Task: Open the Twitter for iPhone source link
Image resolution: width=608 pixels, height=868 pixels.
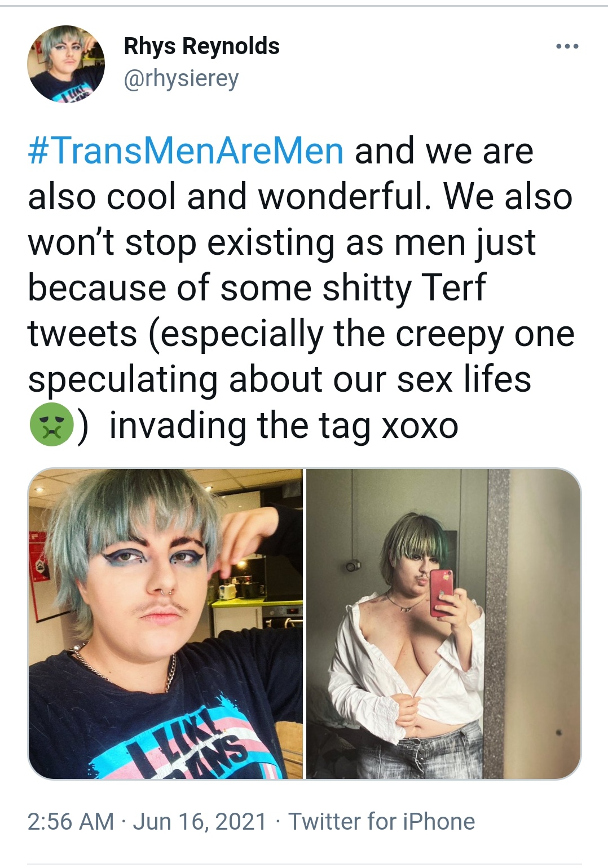Action: pyautogui.click(x=382, y=821)
